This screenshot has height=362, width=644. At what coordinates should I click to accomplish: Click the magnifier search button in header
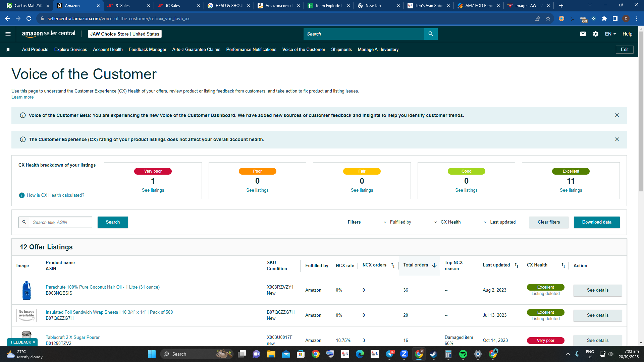click(431, 34)
